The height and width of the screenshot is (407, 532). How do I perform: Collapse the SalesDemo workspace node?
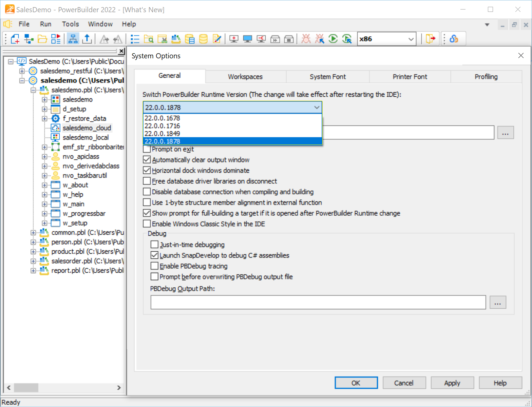11,61
